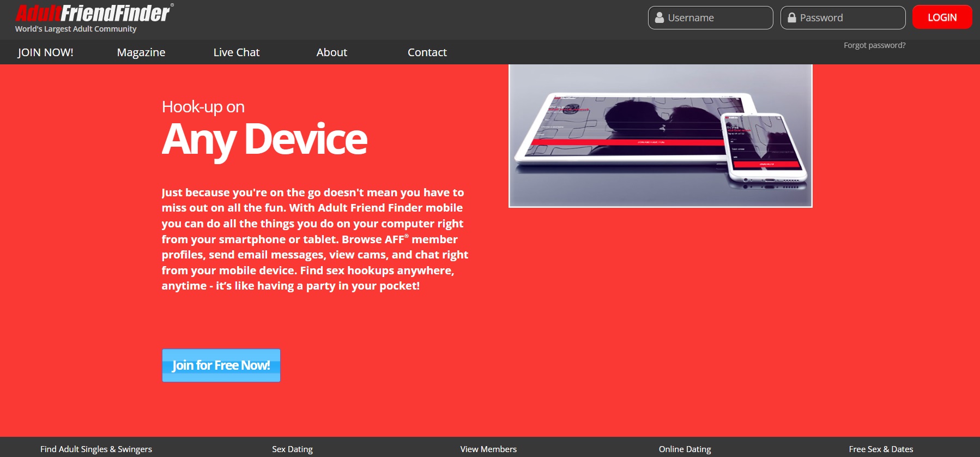Focus the Username input field
This screenshot has width=980, height=457.
(710, 17)
